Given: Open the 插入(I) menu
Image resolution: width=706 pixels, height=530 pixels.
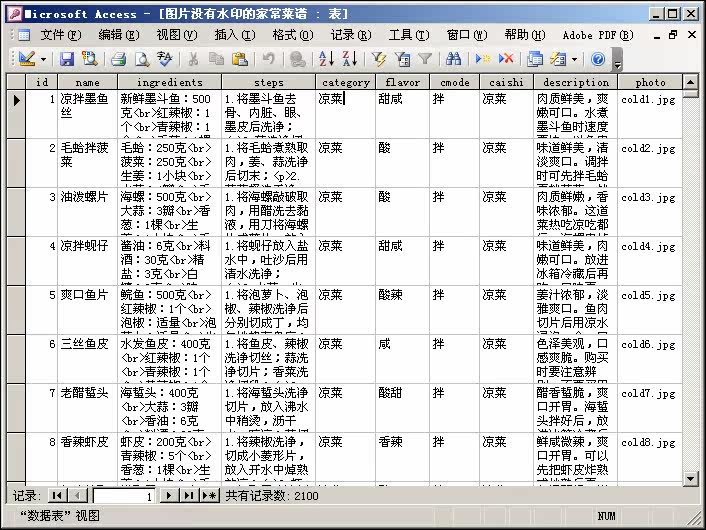Looking at the screenshot, I should point(235,35).
